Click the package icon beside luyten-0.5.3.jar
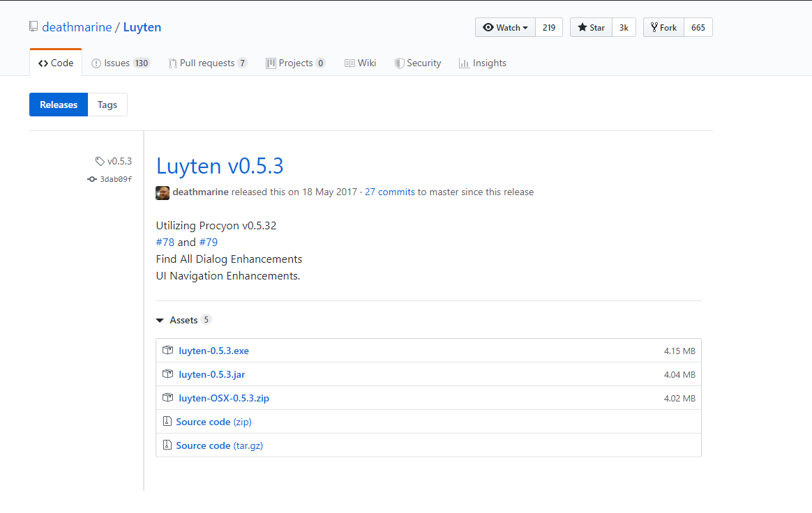This screenshot has width=812, height=513. point(168,374)
